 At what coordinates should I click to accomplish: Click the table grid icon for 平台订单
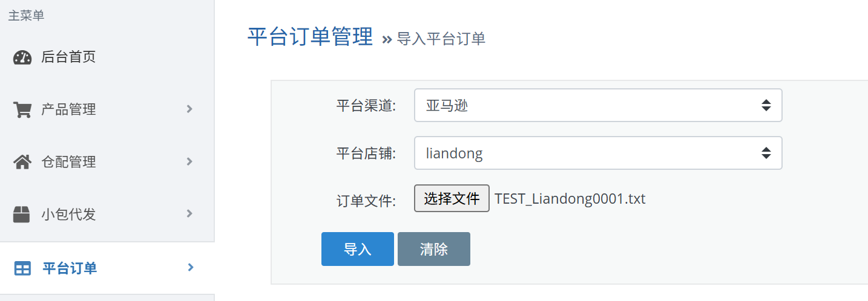(x=22, y=268)
